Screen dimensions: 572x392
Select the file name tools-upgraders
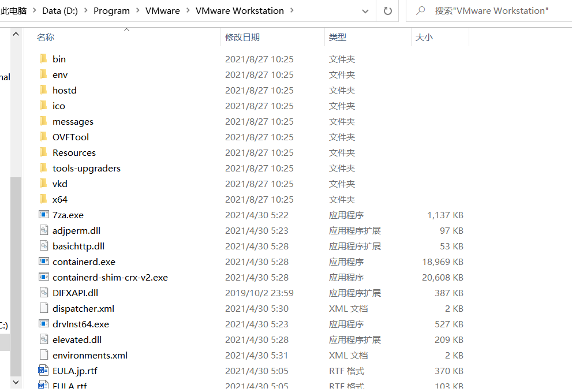(x=87, y=168)
